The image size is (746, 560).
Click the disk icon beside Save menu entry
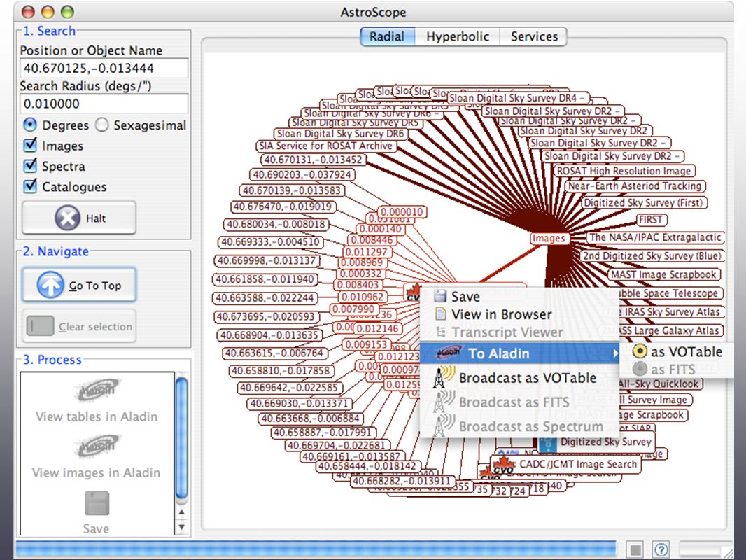[440, 296]
